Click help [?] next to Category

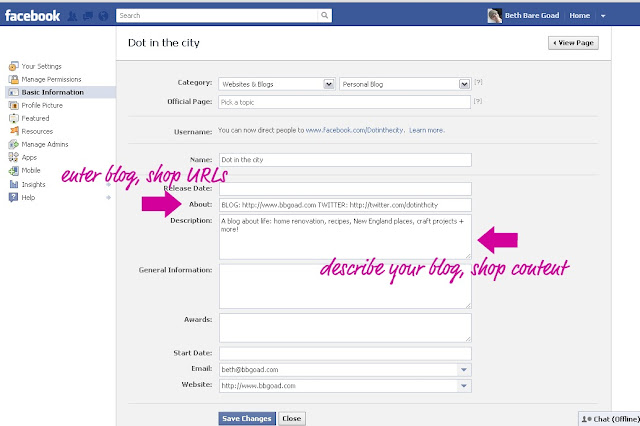[478, 82]
